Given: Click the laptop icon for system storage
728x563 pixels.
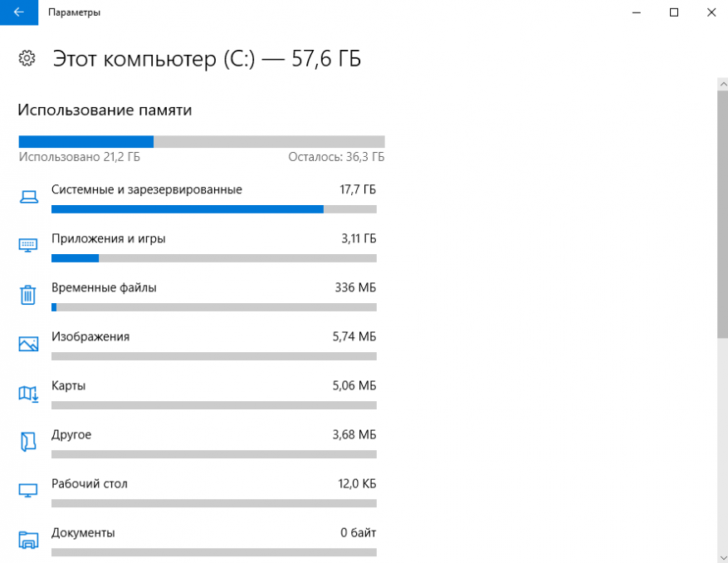Looking at the screenshot, I should (28, 197).
